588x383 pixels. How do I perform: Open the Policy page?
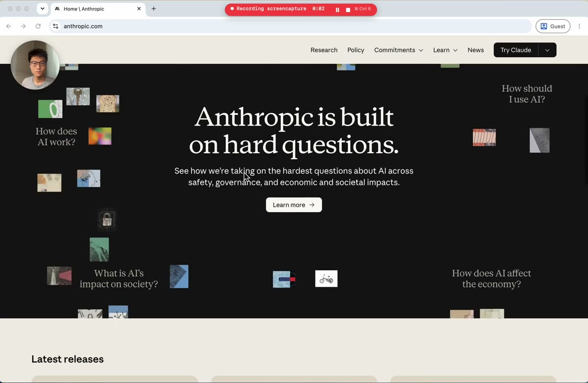pyautogui.click(x=356, y=50)
